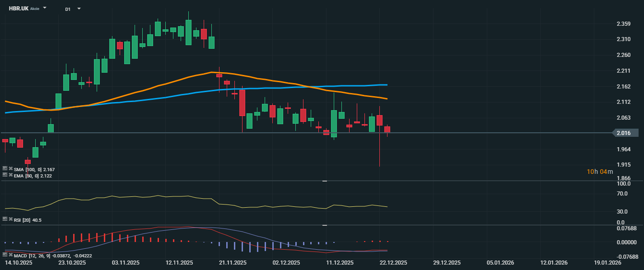This screenshot has width=644, height=270.
Task: Click the RSI [20] 40.5 label
Action: pos(28,220)
